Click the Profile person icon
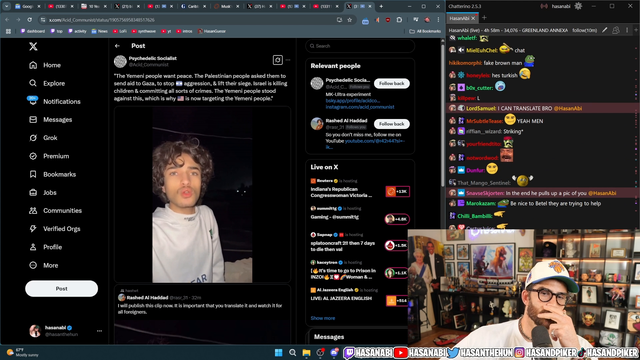The image size is (640, 360). click(33, 247)
